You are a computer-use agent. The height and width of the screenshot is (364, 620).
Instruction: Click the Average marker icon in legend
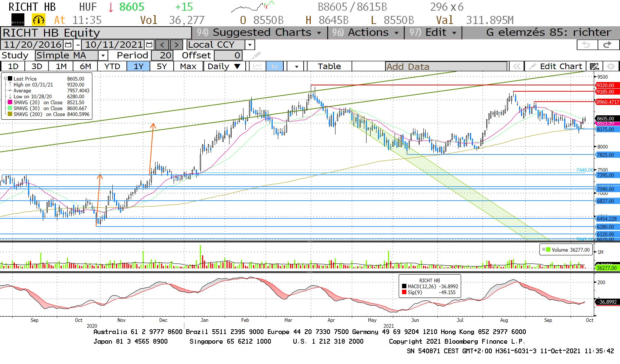pyautogui.click(x=10, y=91)
